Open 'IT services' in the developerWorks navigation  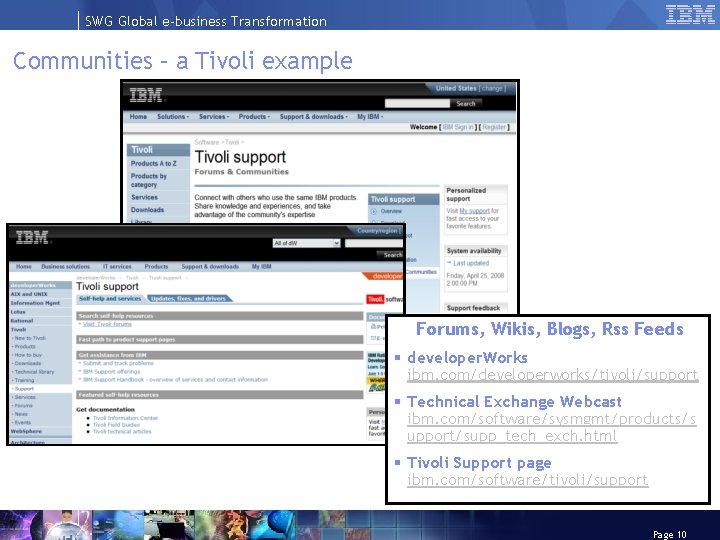[117, 266]
